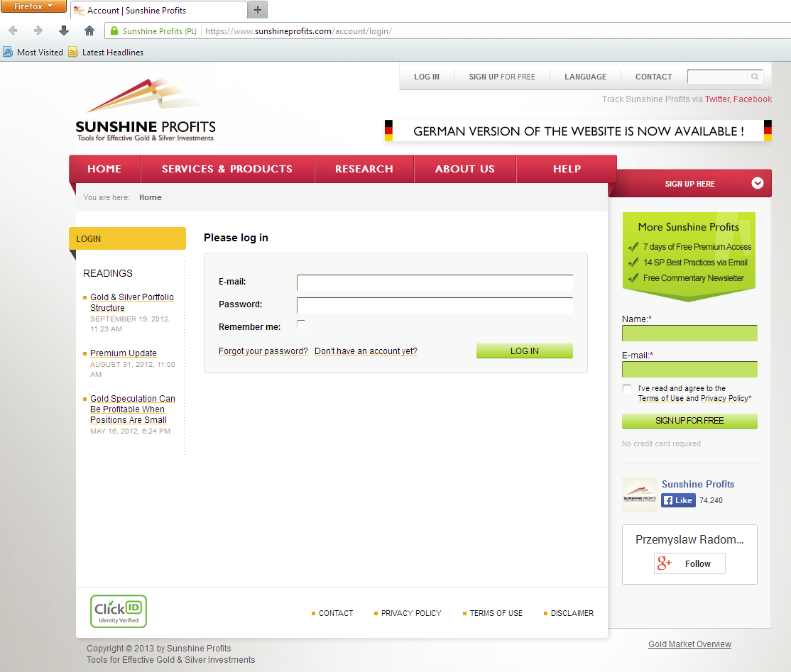
Task: Click the Privacy Policy sidebar link
Action: pyautogui.click(x=724, y=398)
